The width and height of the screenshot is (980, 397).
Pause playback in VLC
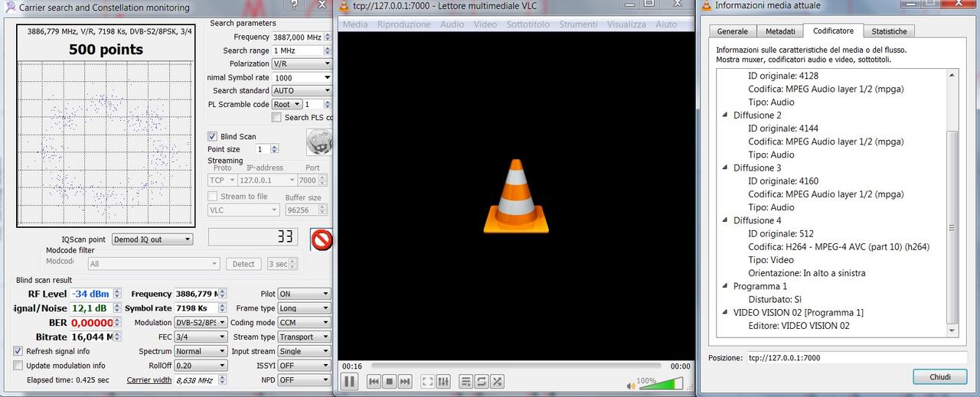pyautogui.click(x=349, y=381)
